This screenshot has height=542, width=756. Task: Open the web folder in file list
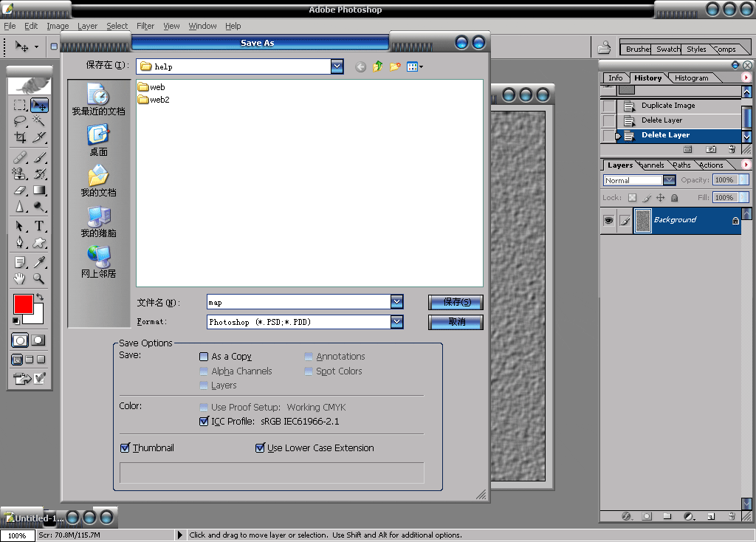tap(151, 87)
